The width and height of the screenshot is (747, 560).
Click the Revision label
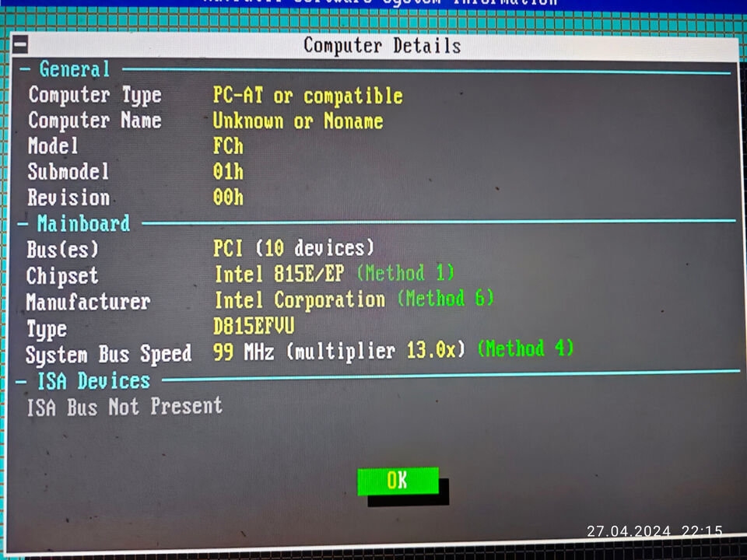tap(68, 198)
